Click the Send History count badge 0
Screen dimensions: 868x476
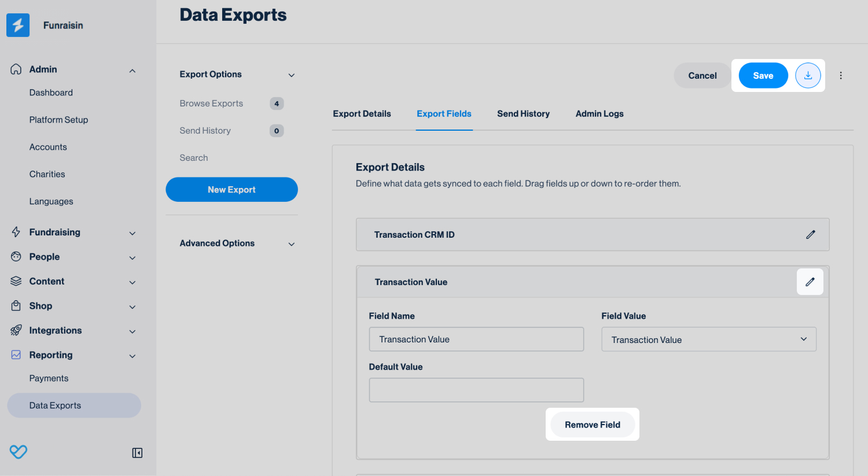(x=277, y=131)
